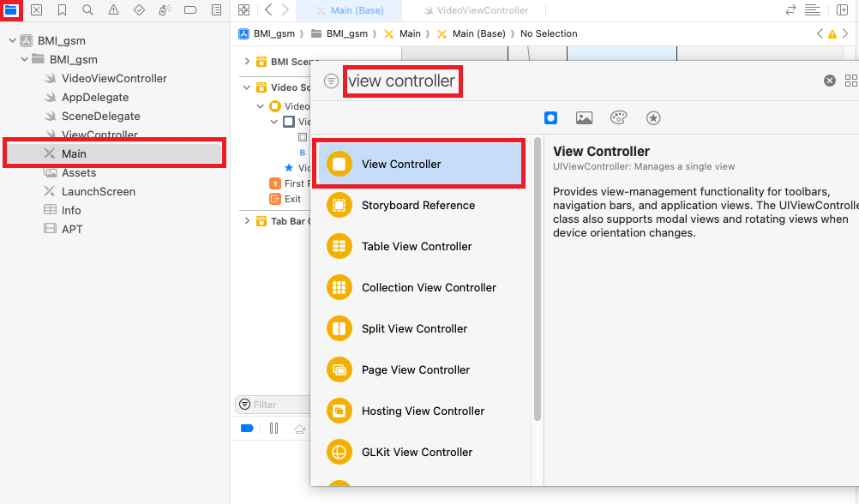This screenshot has width=859, height=504.
Task: Select View Controller in library list
Action: point(419,164)
